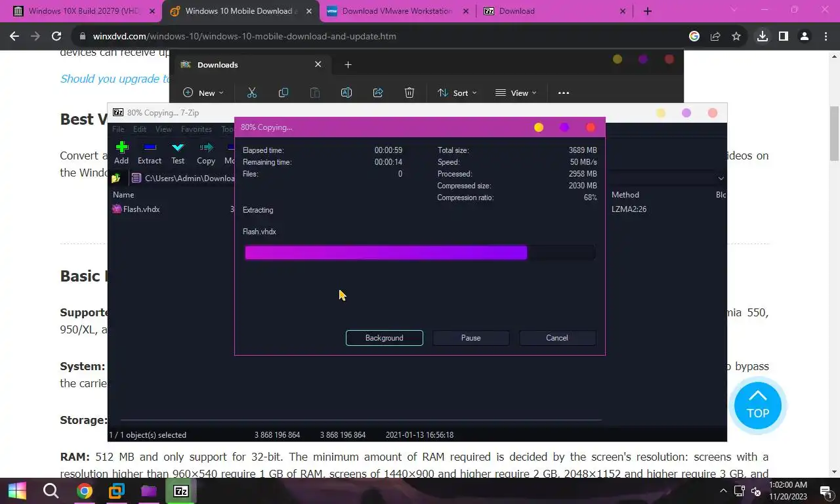The image size is (840, 504).
Task: Open File Explorer from the taskbar
Action: (149, 491)
